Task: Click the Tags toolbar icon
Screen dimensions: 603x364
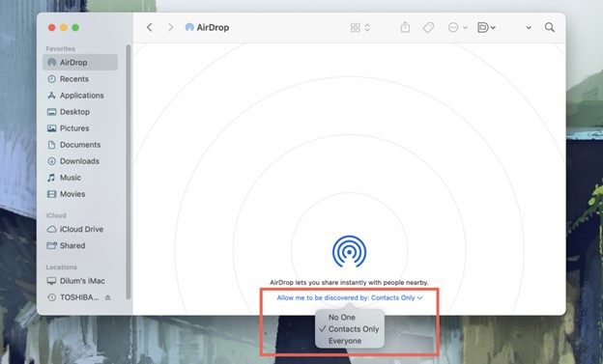Action: [428, 27]
